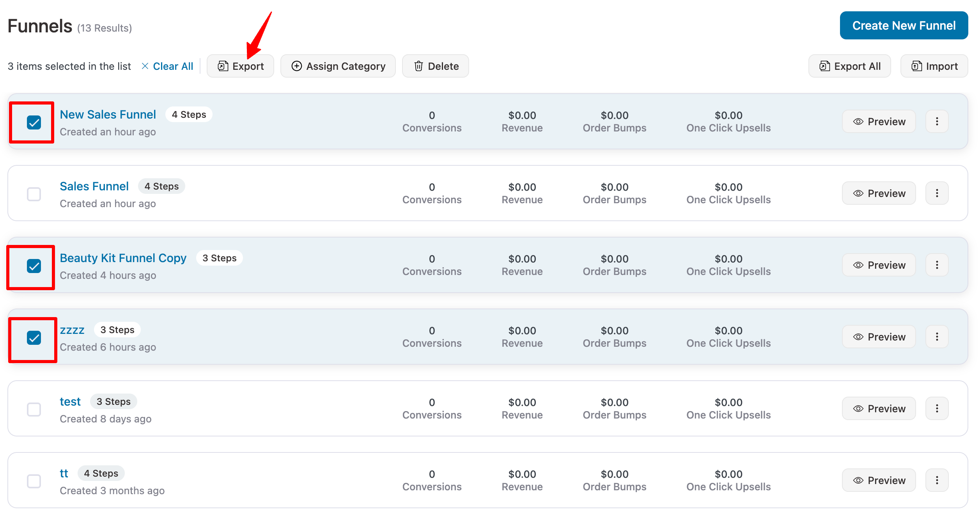Open three-dot menu for tt funnel
This screenshot has width=980, height=509.
(937, 481)
